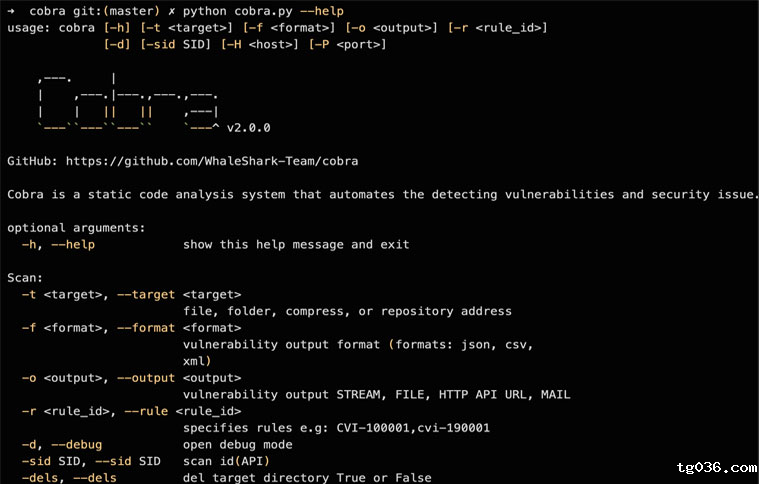Click the CVI-100001 rule example text
The image size is (759, 484).
point(373,428)
